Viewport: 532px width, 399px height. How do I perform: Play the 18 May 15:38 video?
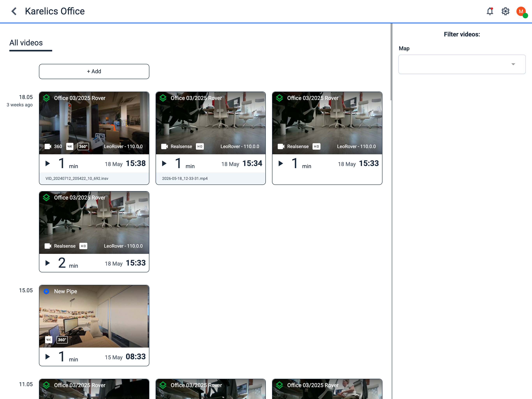tap(48, 164)
